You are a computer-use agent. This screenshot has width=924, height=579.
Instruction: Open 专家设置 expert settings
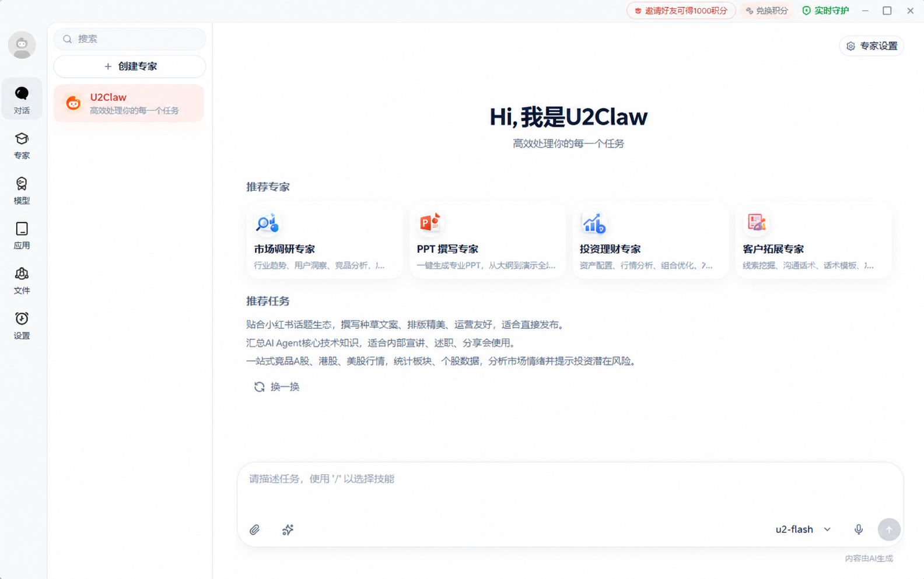(871, 46)
